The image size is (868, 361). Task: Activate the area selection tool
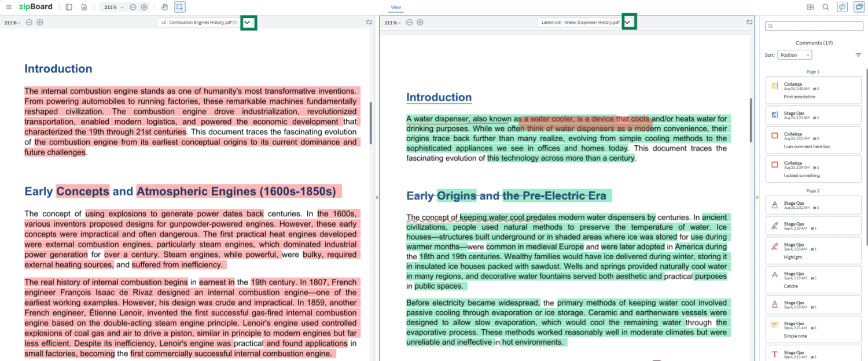179,7
